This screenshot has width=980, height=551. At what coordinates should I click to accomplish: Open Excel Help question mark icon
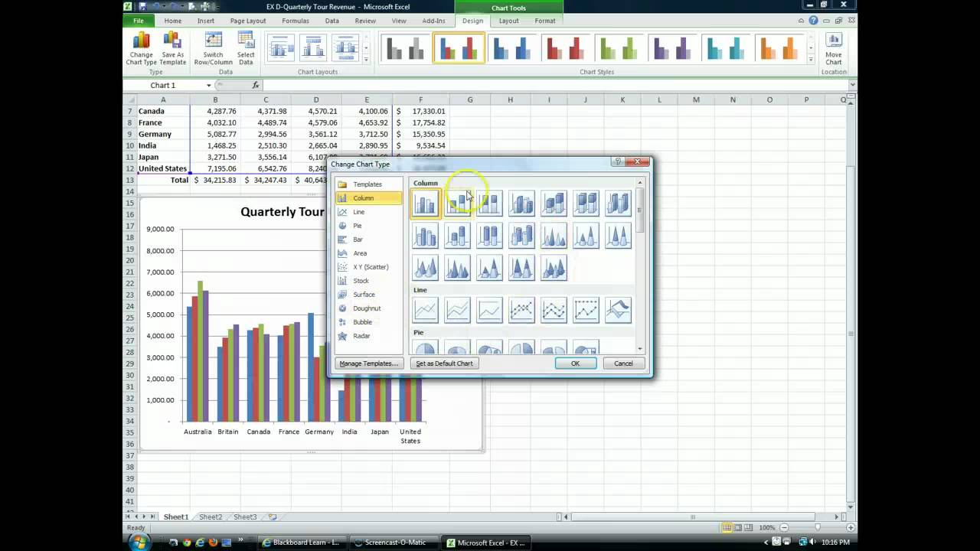813,21
